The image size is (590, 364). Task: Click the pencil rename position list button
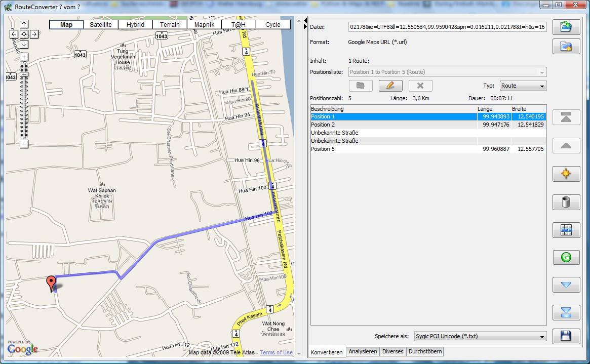pos(390,86)
